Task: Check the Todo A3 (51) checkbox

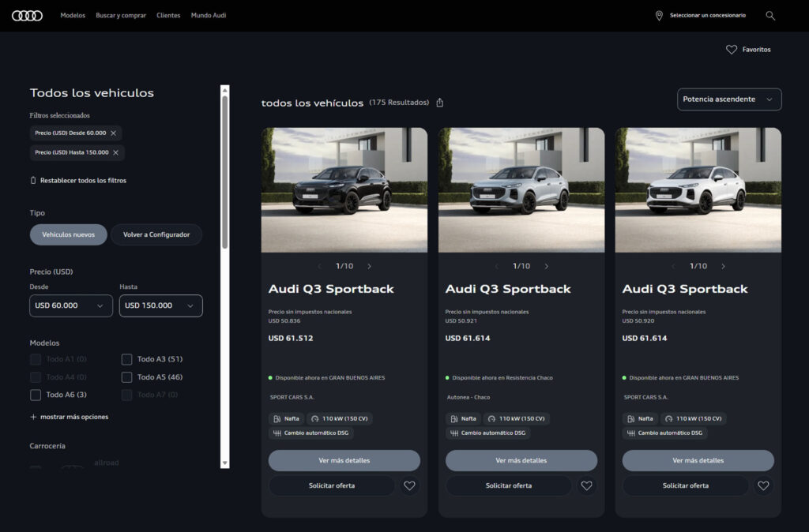Action: [x=126, y=359]
